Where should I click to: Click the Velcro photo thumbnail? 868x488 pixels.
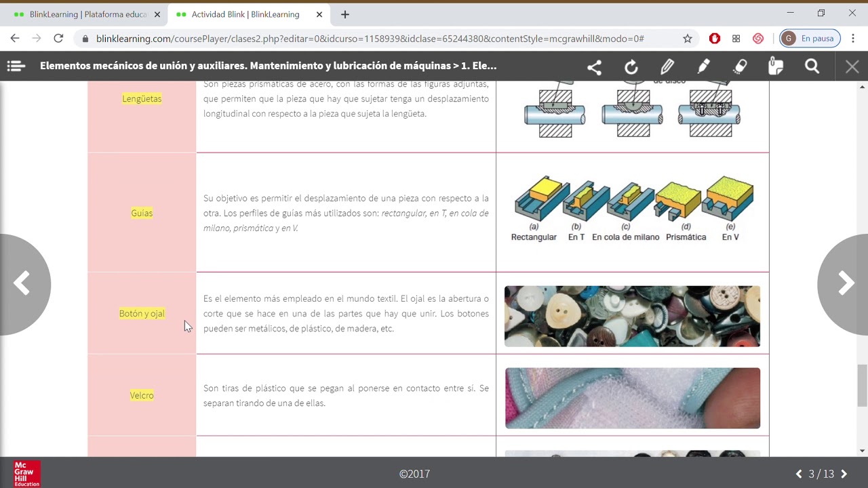632,398
